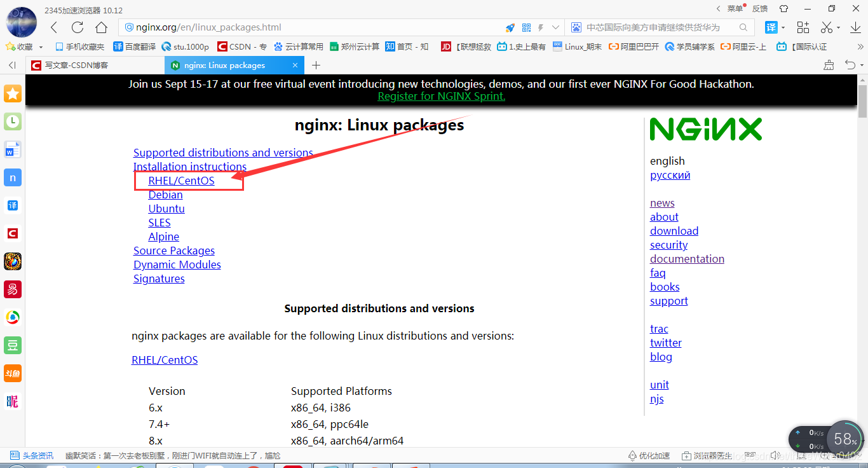This screenshot has height=468, width=868.
Task: Click the clear-traces broom icon
Action: (829, 65)
